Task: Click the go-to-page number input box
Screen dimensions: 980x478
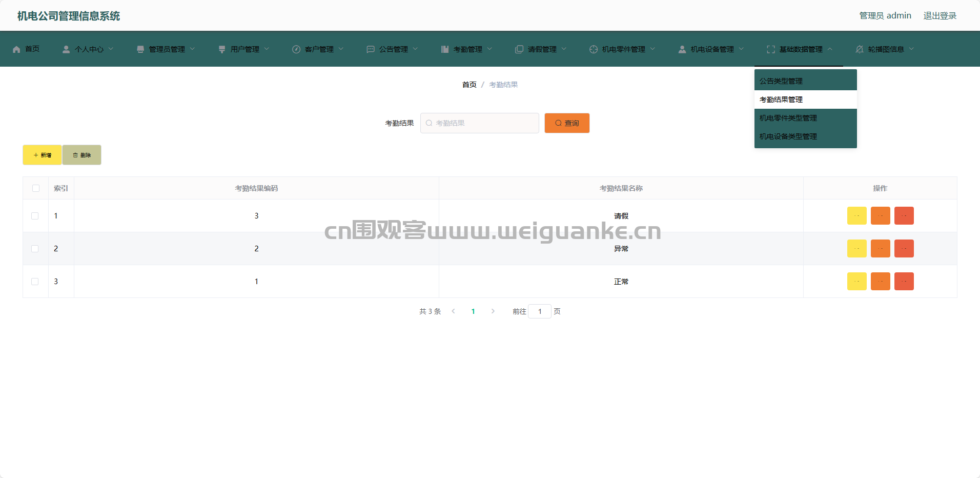Action: [540, 311]
